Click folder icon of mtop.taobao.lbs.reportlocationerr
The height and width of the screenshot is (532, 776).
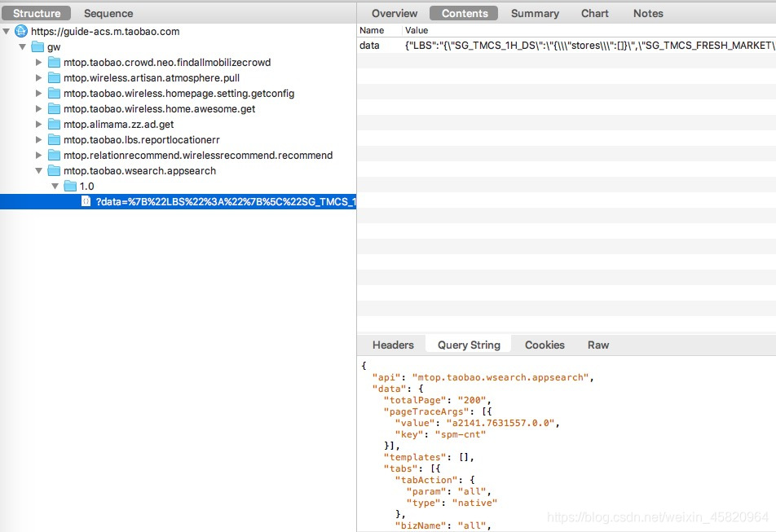(x=54, y=140)
